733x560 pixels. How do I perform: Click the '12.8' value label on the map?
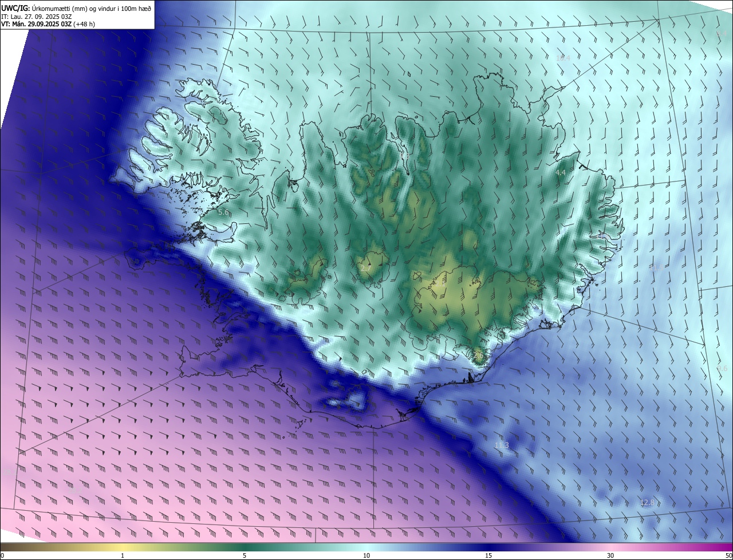(x=647, y=503)
